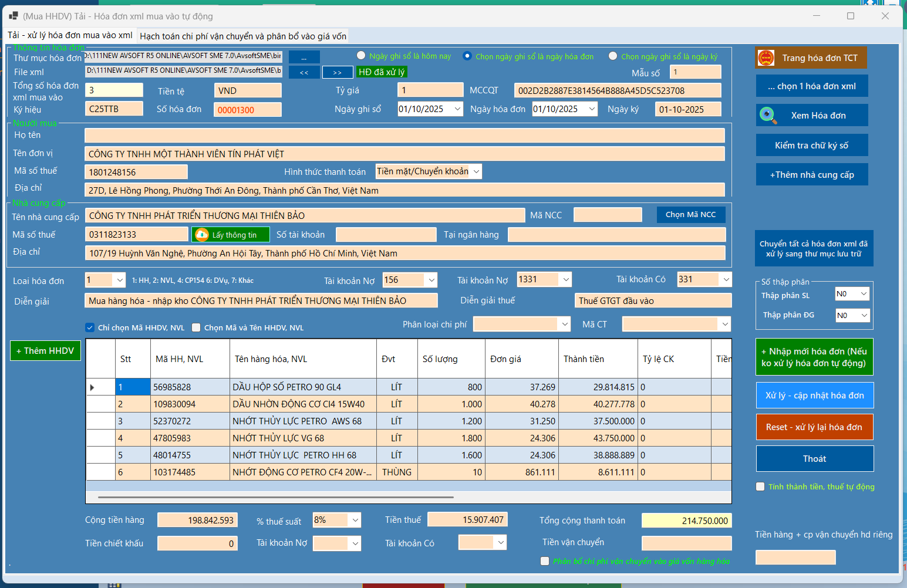
Task: Go to next invoice with >> button
Action: tap(337, 72)
